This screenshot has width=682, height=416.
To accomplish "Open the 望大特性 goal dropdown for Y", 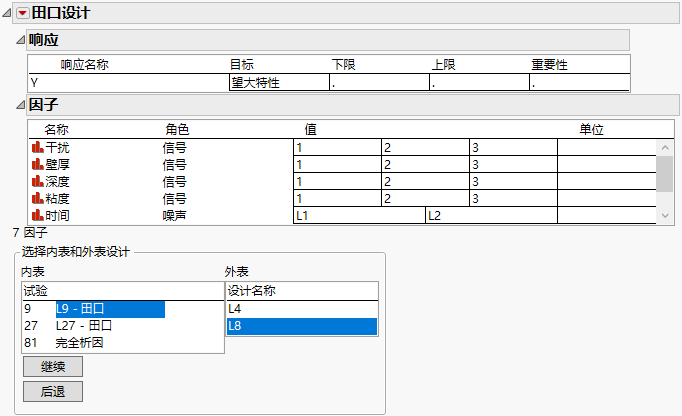I will (x=279, y=82).
